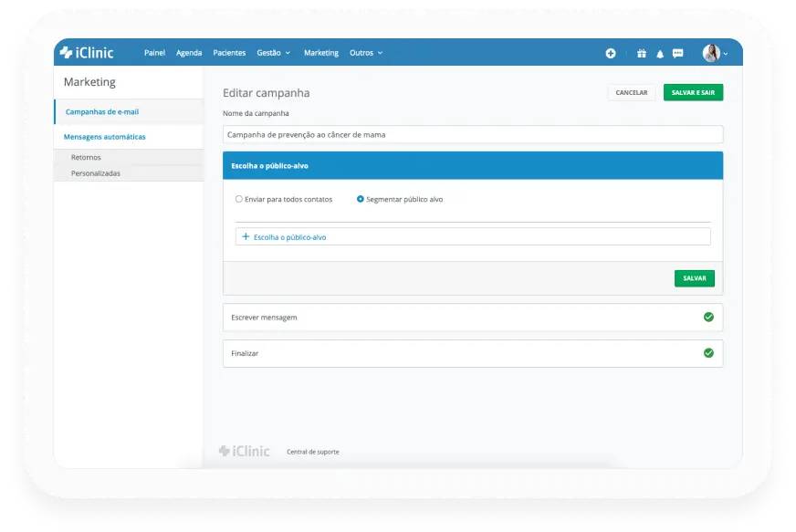Image resolution: width=796 pixels, height=532 pixels.
Task: Collapse the Escolha o público-alvo header
Action: [473, 165]
